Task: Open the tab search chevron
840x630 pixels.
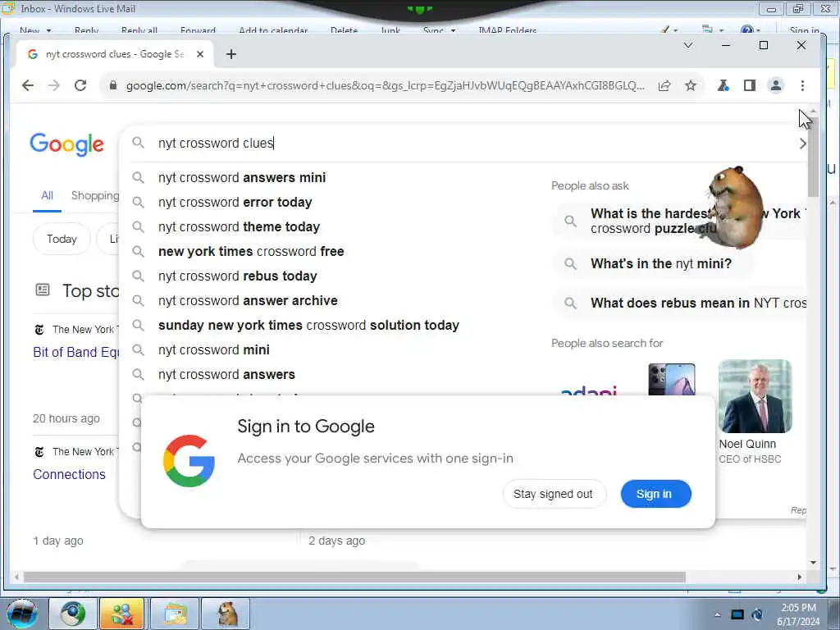Action: point(688,46)
